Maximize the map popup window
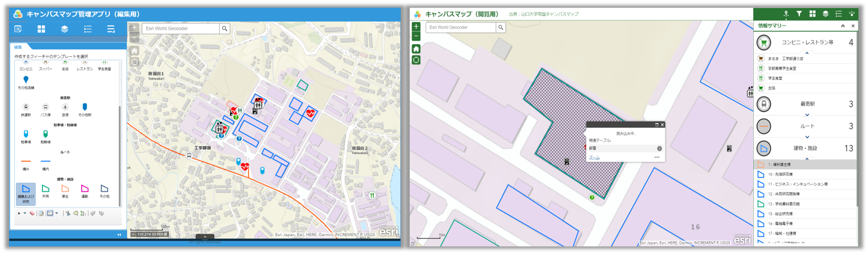868x254 pixels. click(x=656, y=125)
